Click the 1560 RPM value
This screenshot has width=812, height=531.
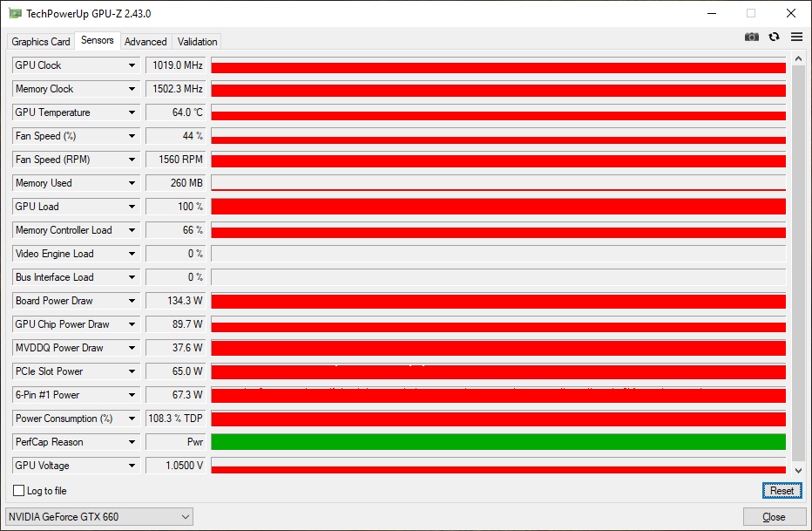175,160
